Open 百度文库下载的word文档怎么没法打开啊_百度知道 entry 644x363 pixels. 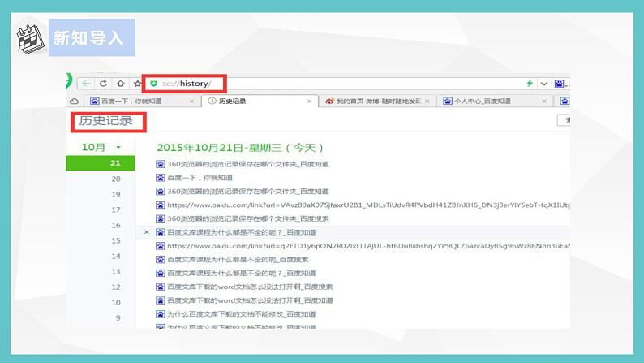click(x=250, y=300)
